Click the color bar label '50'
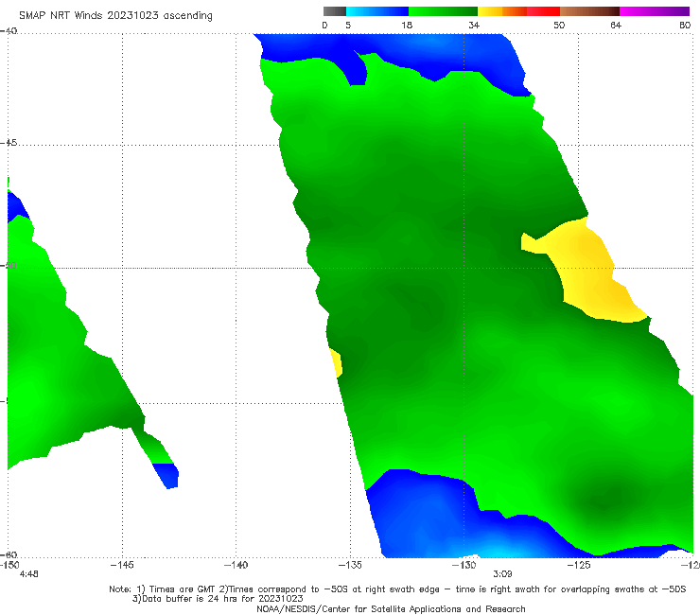Screen dimensions: 700x615 (x=559, y=25)
